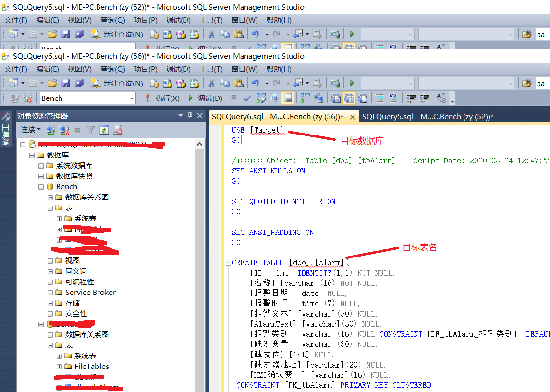Find in files icon in SQLQuery6 window
The image size is (550, 392).
tap(526, 83)
